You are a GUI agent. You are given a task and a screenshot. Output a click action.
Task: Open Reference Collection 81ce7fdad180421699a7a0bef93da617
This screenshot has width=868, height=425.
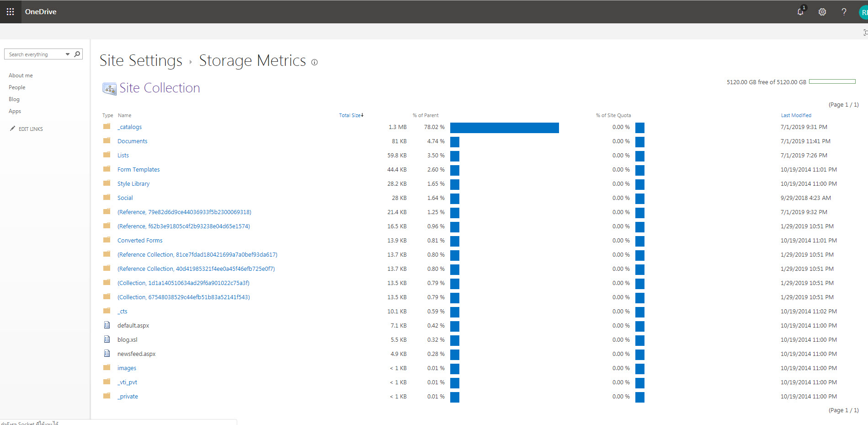[197, 255]
